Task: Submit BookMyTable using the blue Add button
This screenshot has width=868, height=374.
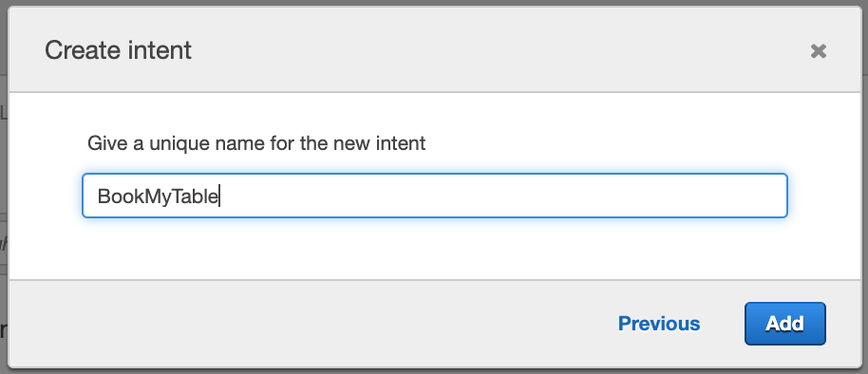Action: pos(784,324)
